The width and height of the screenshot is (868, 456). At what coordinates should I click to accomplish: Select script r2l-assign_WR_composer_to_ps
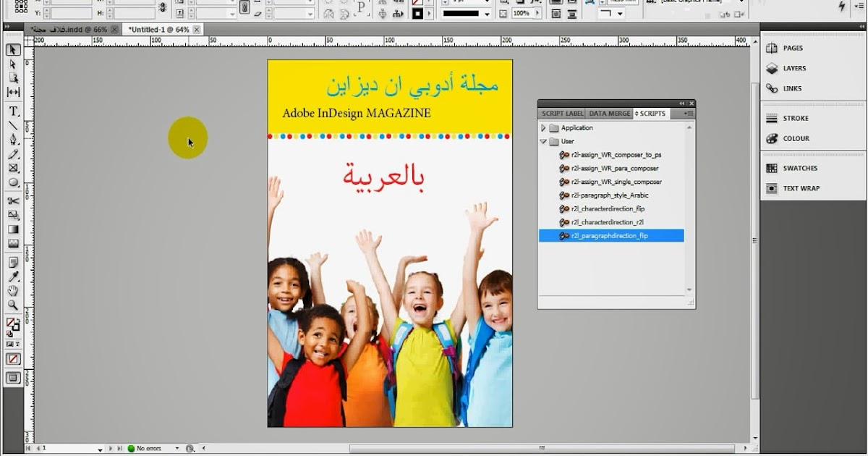pyautogui.click(x=616, y=155)
